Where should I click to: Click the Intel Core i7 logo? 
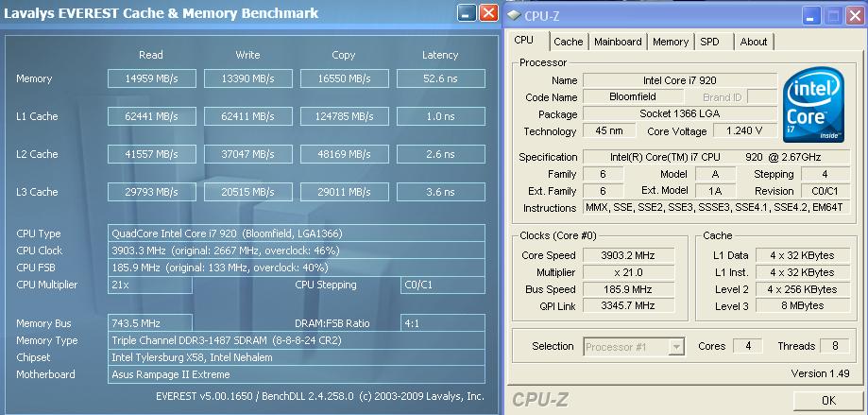click(x=813, y=105)
